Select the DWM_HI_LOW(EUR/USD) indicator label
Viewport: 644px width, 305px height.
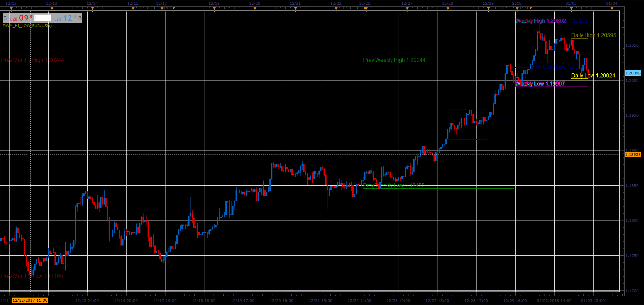point(27,26)
